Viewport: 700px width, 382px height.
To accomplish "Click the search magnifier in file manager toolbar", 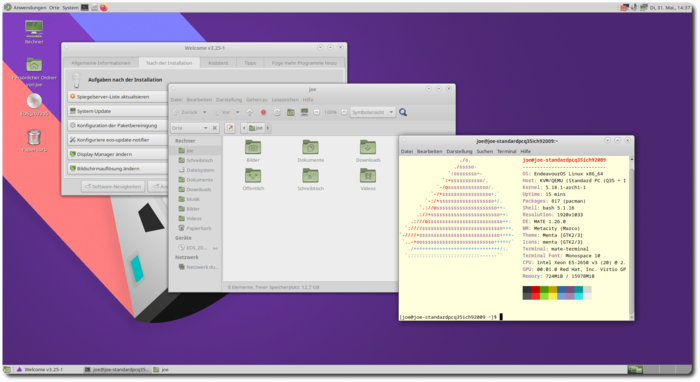I will point(403,112).
